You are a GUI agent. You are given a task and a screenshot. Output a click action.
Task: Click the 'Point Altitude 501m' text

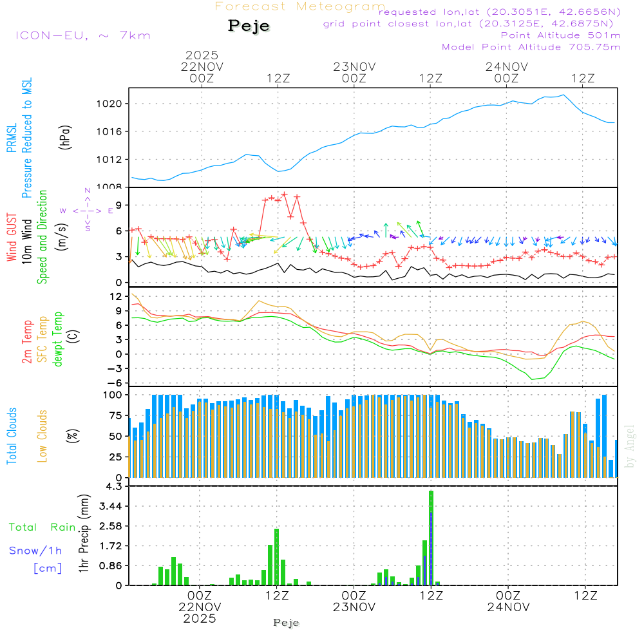[x=560, y=35]
